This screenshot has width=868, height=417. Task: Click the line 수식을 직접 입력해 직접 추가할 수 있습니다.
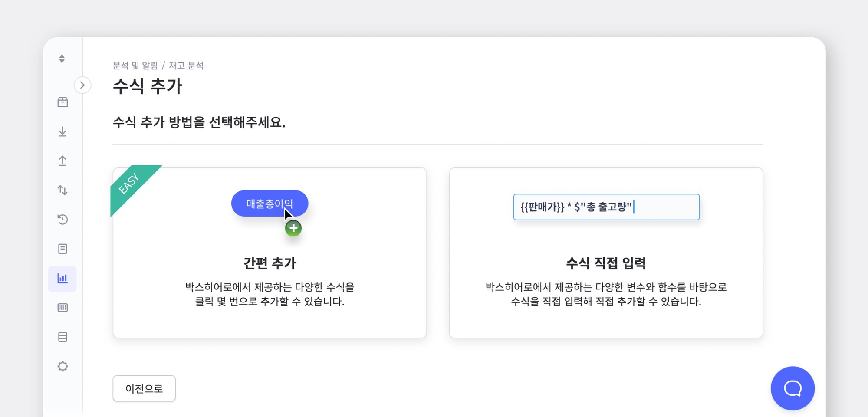pos(606,302)
